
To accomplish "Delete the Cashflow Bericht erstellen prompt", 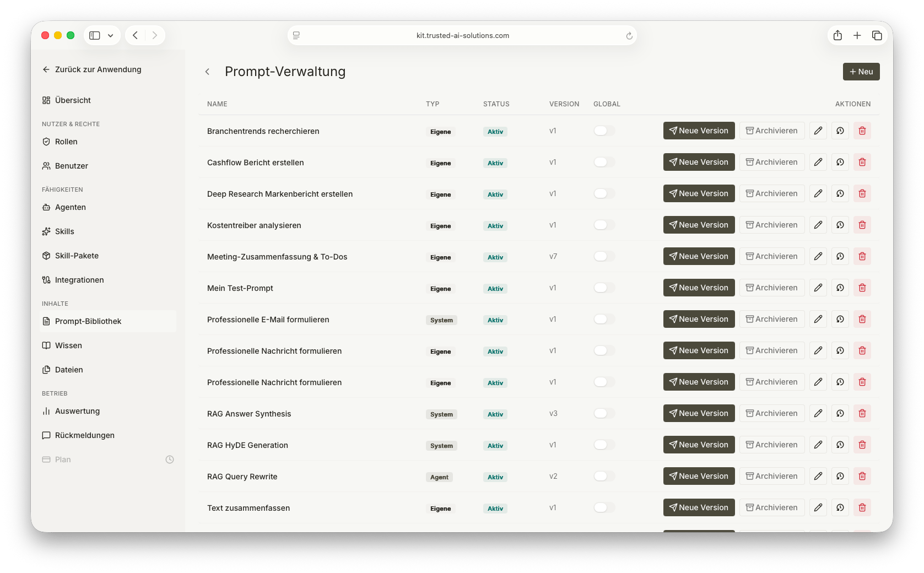I will tap(862, 162).
